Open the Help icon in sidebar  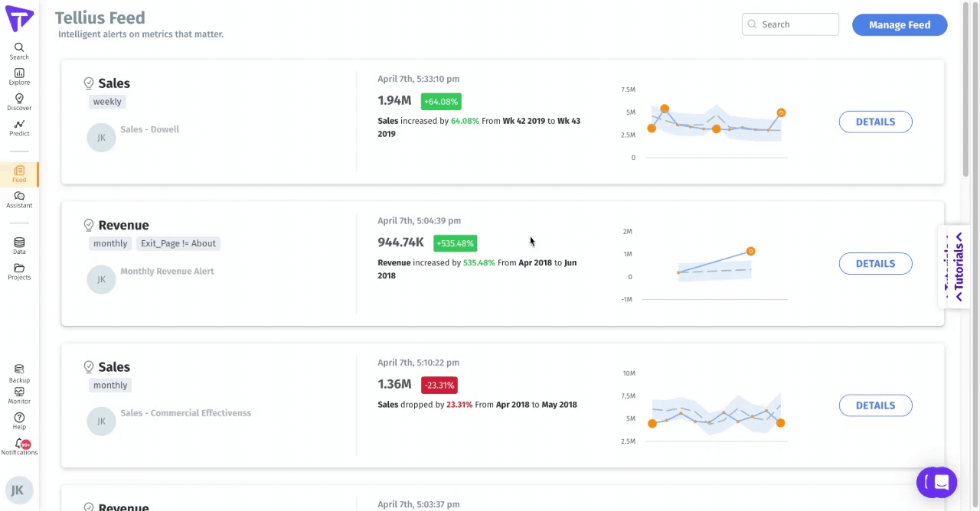(19, 421)
